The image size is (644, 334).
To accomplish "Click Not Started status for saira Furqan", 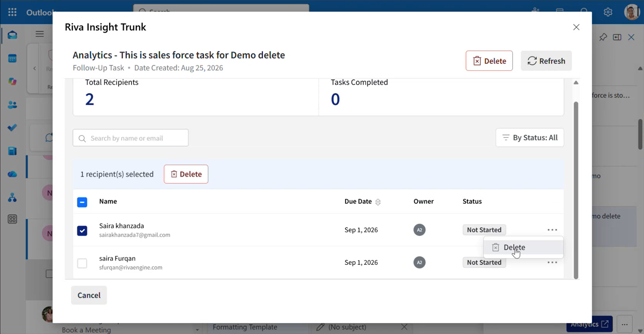I will (484, 262).
